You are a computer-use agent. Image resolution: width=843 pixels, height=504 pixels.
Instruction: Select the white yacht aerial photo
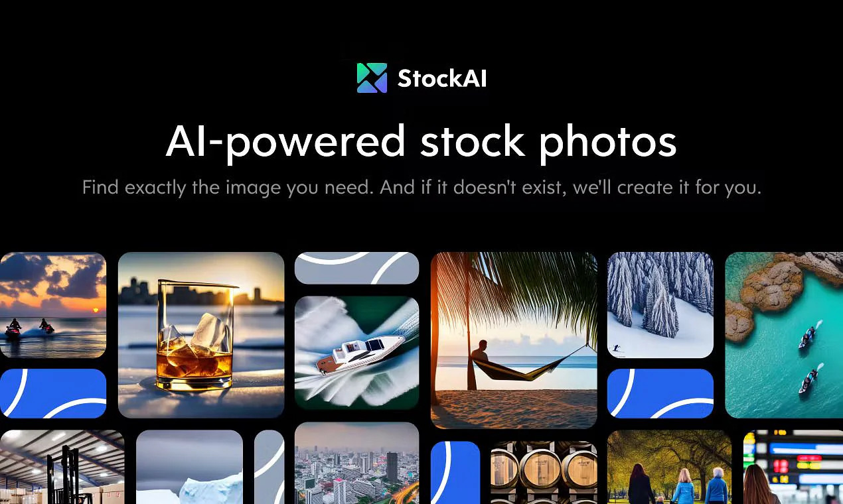click(356, 352)
